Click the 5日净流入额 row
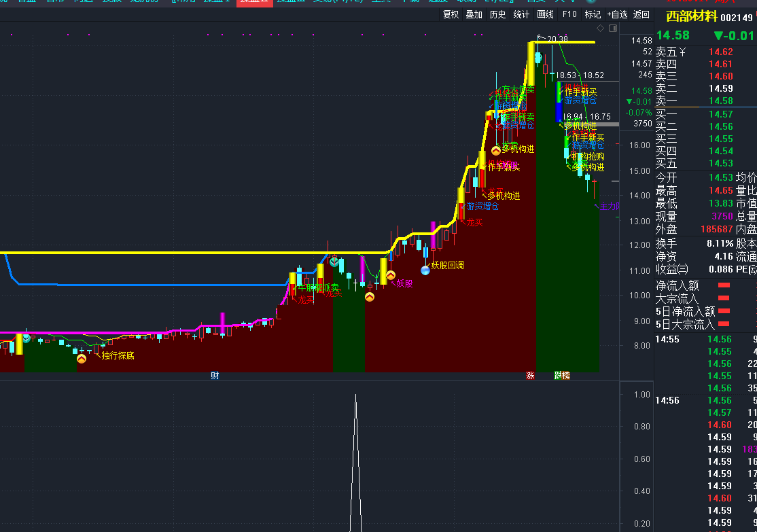The height and width of the screenshot is (532, 757). point(705,311)
